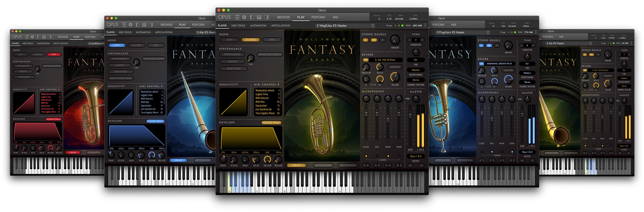The image size is (644, 212).
Task: Toggle right sidebar panel icon in WagTuba window
Action: [x=266, y=17]
